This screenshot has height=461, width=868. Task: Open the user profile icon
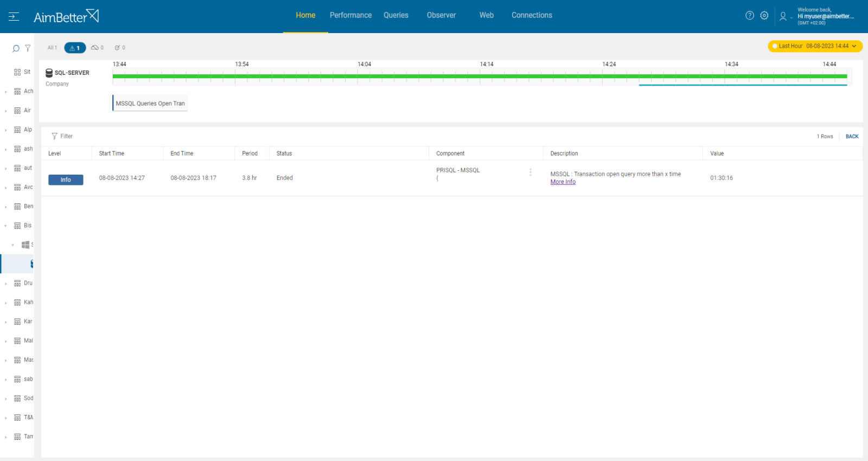click(783, 16)
